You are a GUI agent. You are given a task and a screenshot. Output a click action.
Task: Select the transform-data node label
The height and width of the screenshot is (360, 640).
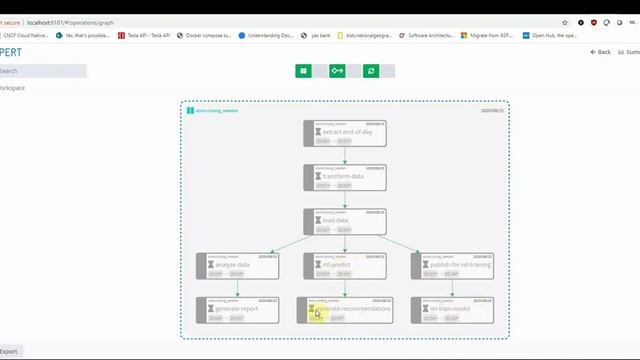click(343, 176)
